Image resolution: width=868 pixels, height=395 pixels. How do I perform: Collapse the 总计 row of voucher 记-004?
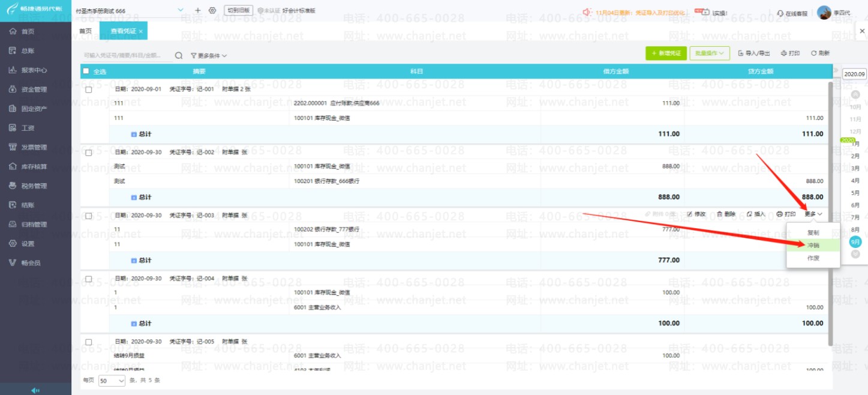[134, 324]
